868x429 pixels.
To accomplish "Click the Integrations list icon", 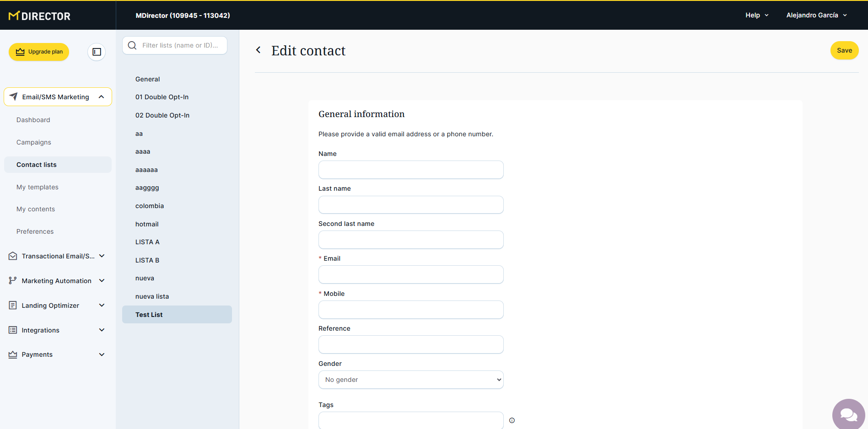I will point(13,330).
